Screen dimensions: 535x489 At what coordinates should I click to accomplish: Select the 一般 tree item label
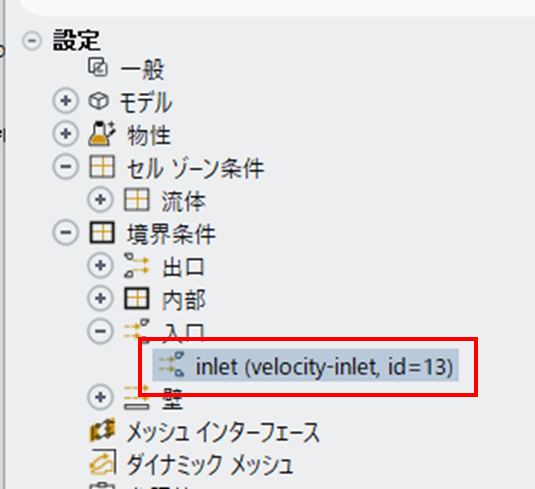point(142,69)
